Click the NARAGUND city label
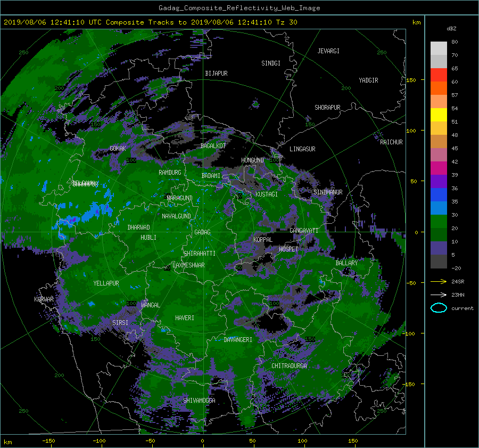 click(x=180, y=198)
